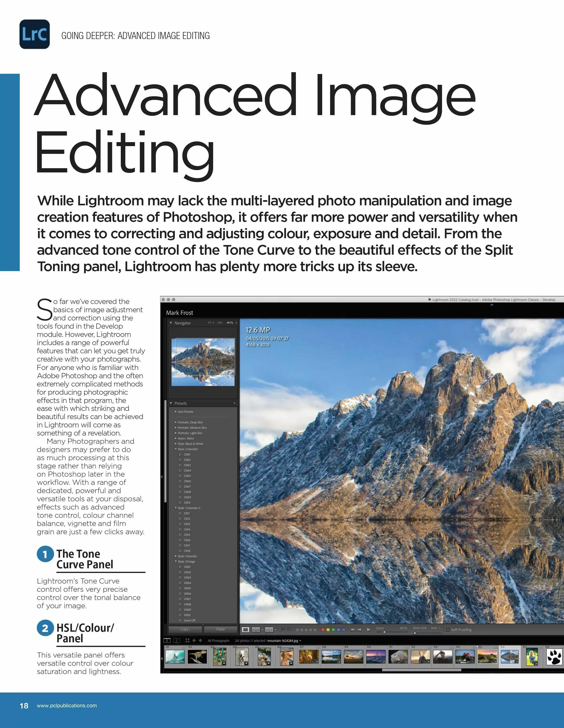564x728 pixels.
Task: Collapse the Presets panel
Action: (171, 403)
